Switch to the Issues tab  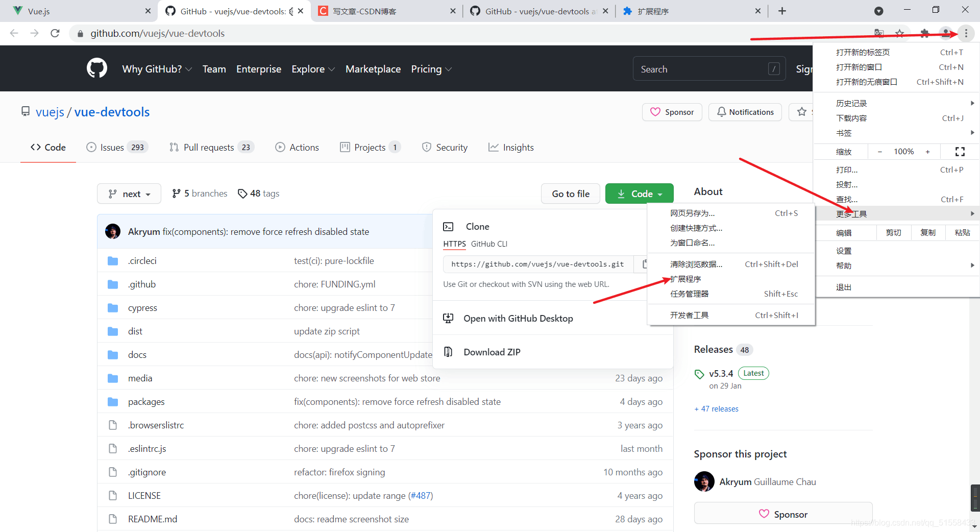click(117, 148)
